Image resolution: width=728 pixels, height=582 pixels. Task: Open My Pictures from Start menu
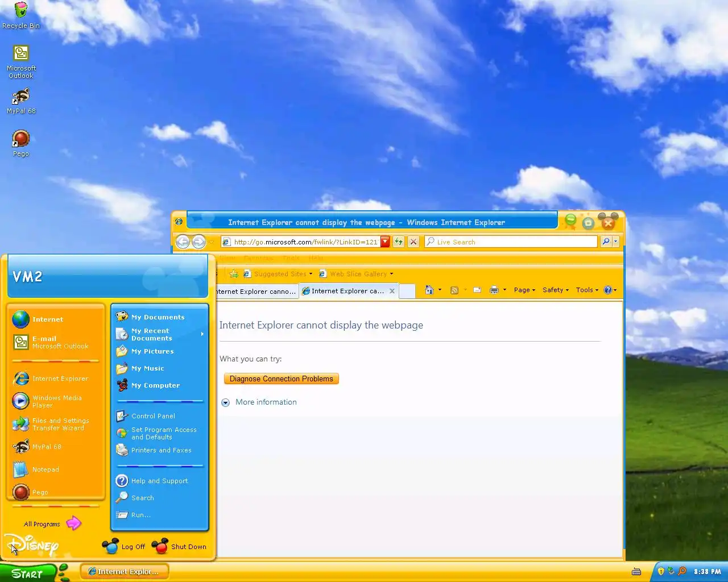(160, 351)
